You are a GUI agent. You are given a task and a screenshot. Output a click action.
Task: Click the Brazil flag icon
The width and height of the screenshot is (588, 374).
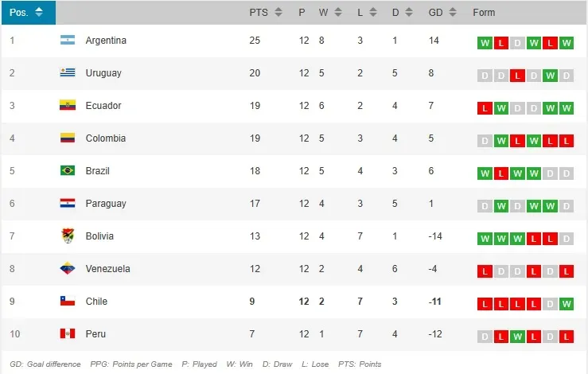point(68,171)
